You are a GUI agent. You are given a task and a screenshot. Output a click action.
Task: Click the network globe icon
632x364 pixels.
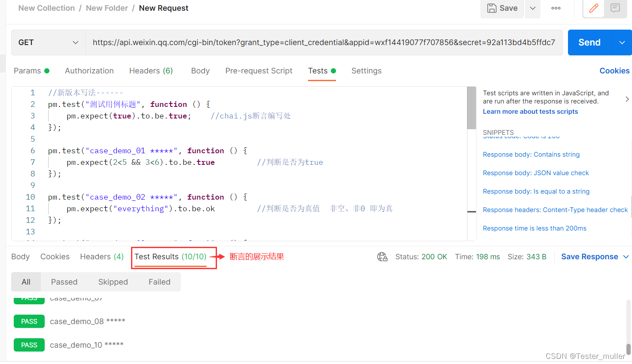click(382, 257)
